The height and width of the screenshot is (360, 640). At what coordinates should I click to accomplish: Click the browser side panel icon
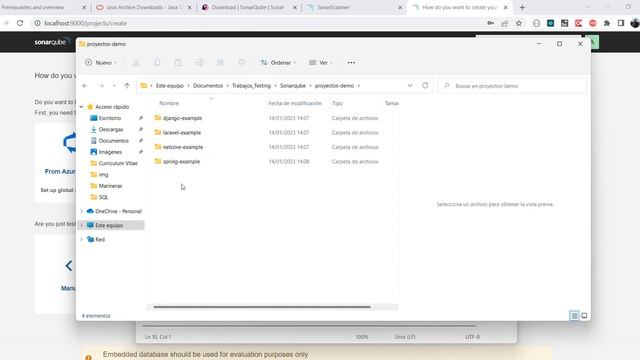621,23
